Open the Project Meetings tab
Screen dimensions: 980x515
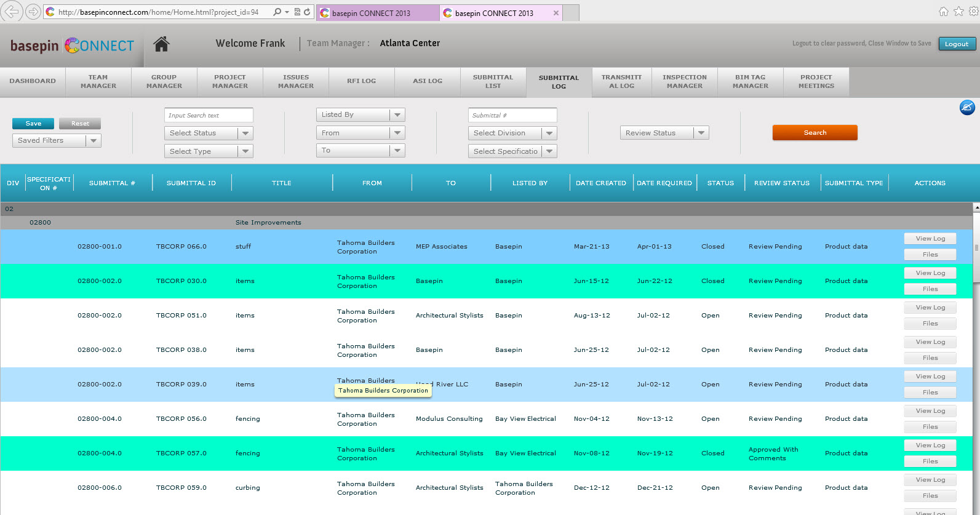click(x=816, y=82)
